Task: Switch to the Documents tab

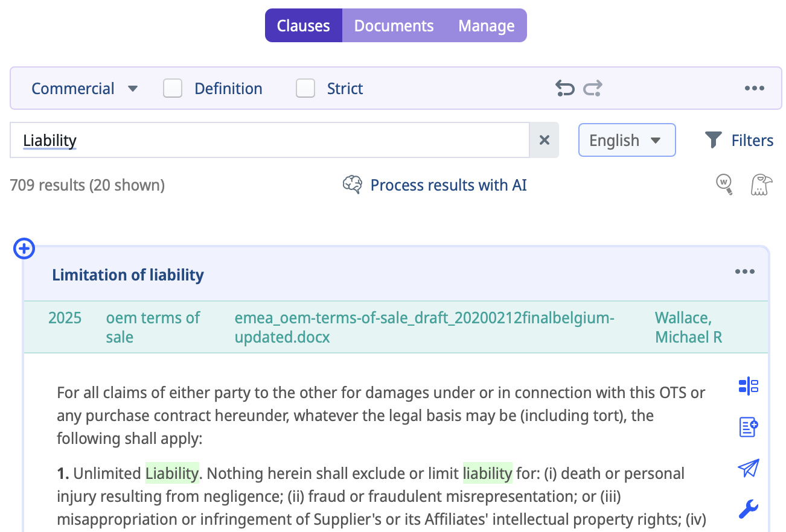Action: click(x=394, y=26)
